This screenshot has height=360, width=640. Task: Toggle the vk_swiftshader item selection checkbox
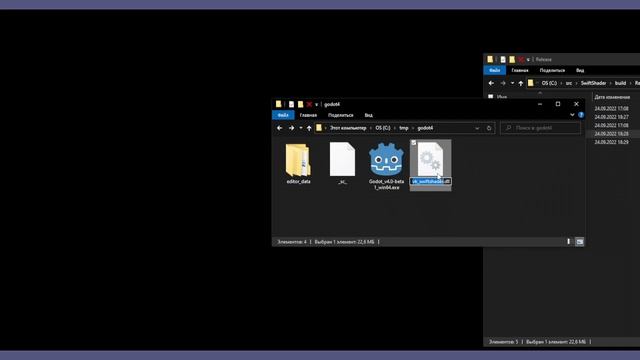(x=413, y=143)
